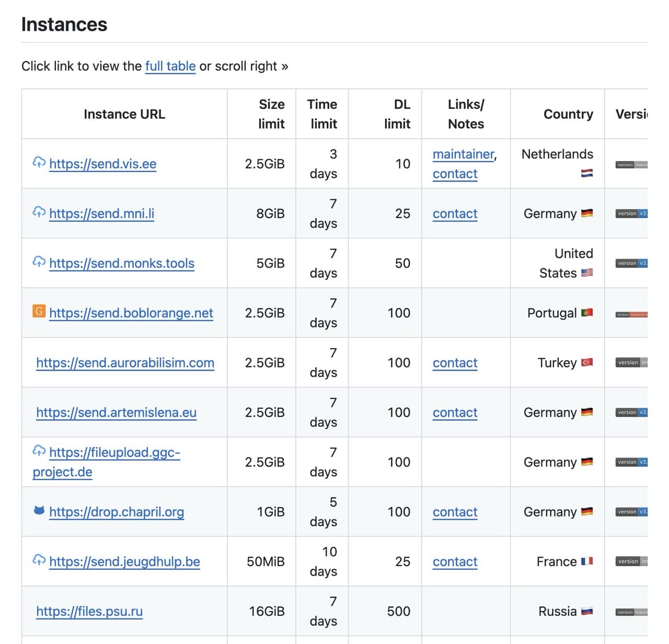Click the upload icon beside send.monks.tools
669x644 pixels.
click(x=39, y=262)
